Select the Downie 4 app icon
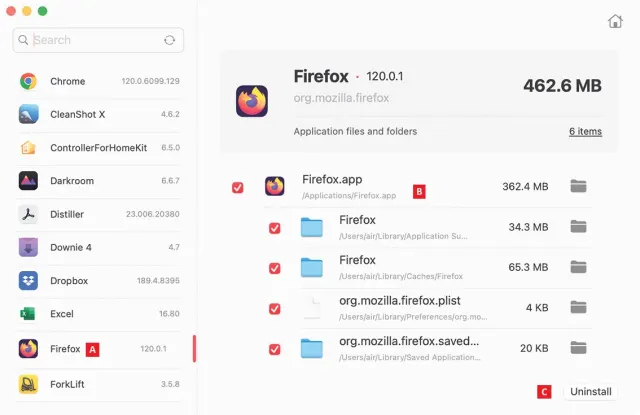The width and height of the screenshot is (640, 415). pyautogui.click(x=28, y=247)
